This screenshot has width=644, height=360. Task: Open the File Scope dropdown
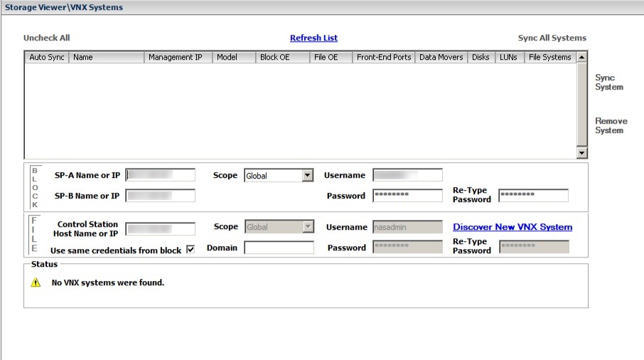coord(307,228)
